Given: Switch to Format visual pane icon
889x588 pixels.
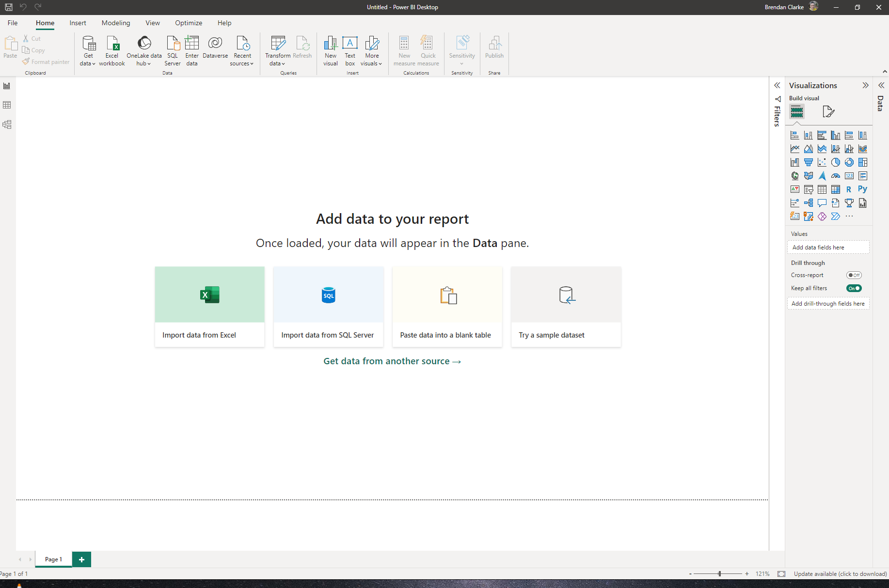Looking at the screenshot, I should tap(828, 112).
